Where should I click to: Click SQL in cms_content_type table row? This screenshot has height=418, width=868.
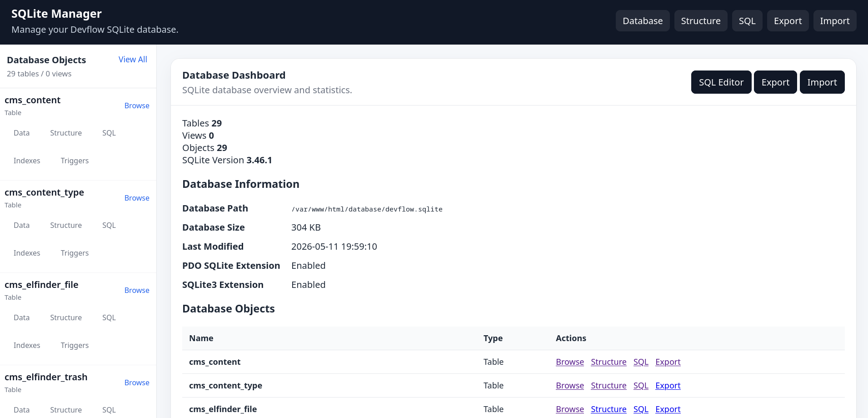(x=641, y=386)
